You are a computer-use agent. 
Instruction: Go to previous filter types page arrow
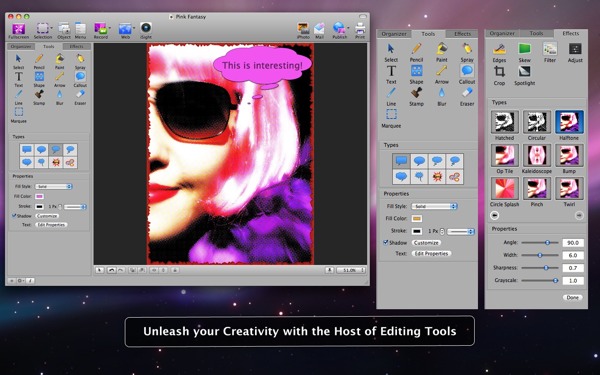coord(494,215)
